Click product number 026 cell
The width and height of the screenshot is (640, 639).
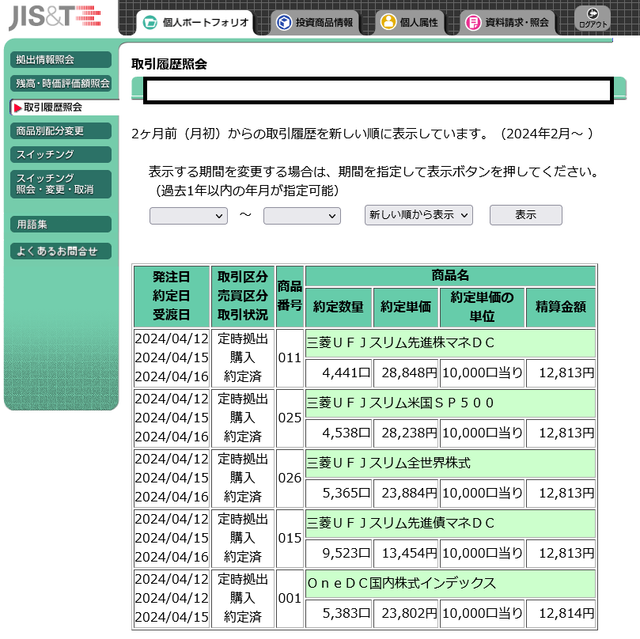click(x=290, y=478)
